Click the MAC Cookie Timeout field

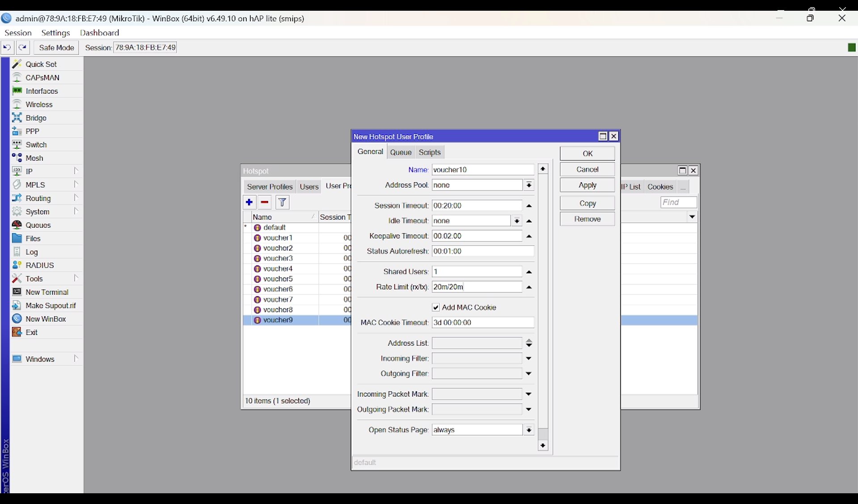pos(483,323)
